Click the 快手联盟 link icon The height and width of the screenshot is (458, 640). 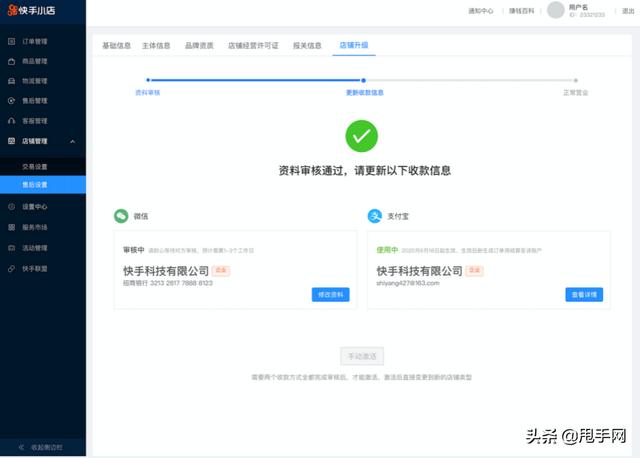(11, 269)
